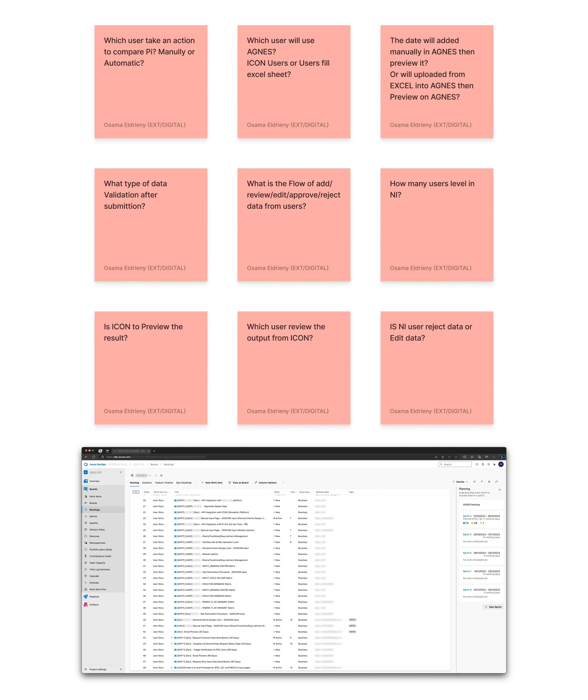Open the Sprint 8 link
588x700 pixels.
click(467, 590)
